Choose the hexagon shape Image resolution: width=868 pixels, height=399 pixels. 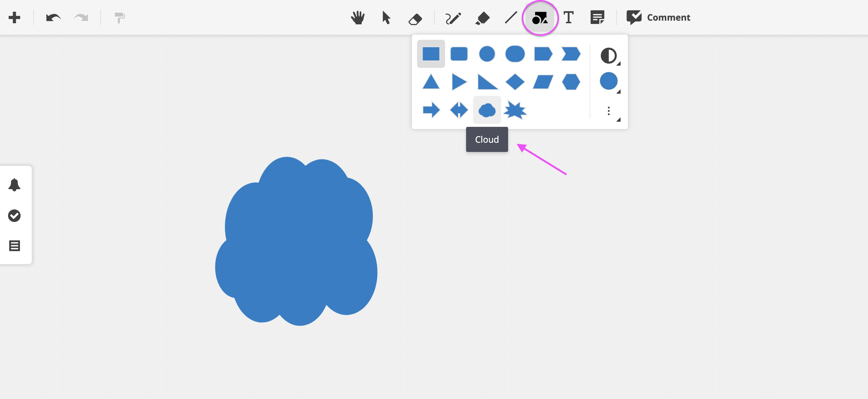571,81
